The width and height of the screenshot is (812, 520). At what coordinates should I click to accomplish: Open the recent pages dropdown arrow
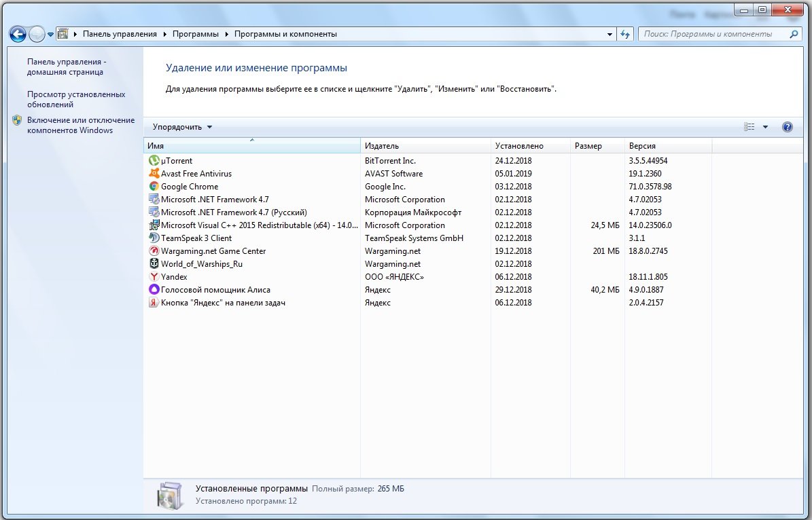pos(50,35)
